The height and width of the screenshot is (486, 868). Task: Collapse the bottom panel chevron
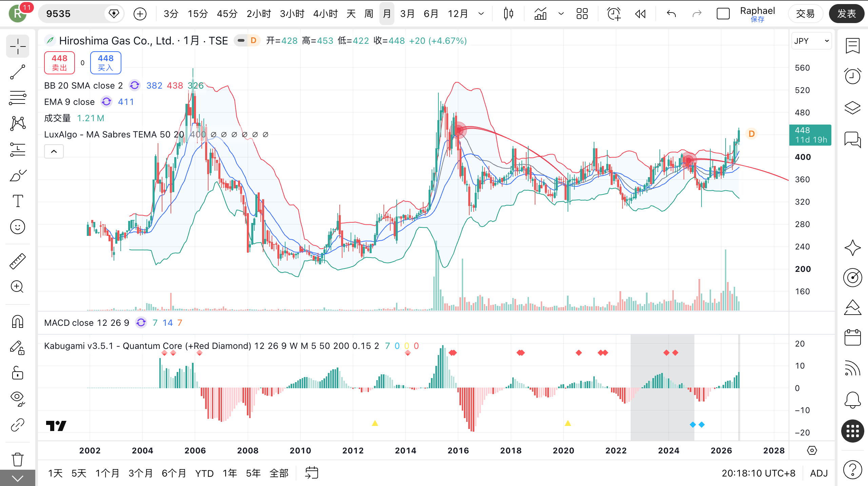(x=18, y=478)
